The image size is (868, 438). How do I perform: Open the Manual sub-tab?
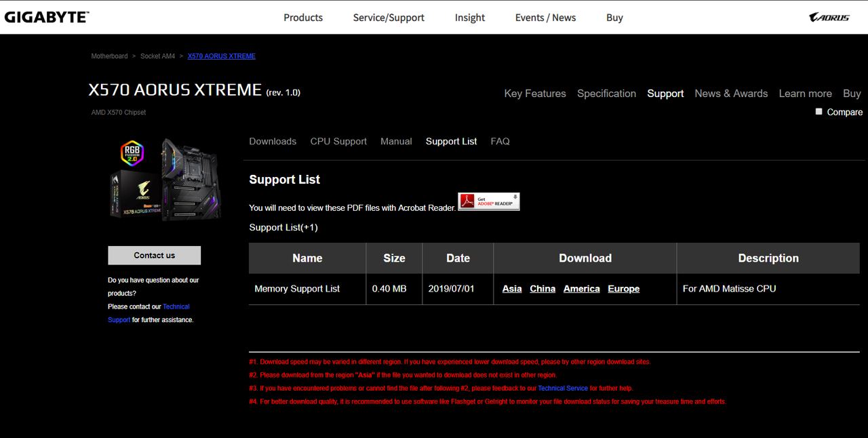click(x=396, y=141)
